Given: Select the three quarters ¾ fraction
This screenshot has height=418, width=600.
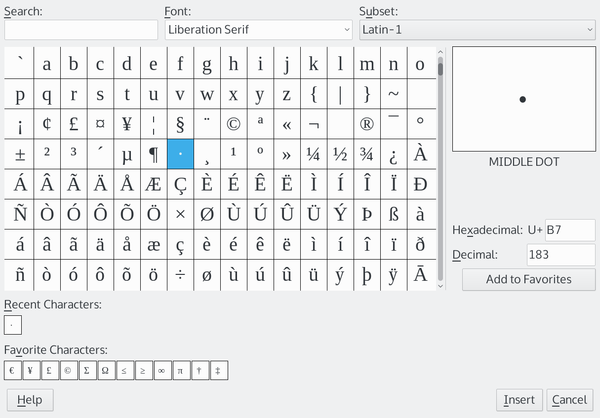Looking at the screenshot, I should (367, 154).
